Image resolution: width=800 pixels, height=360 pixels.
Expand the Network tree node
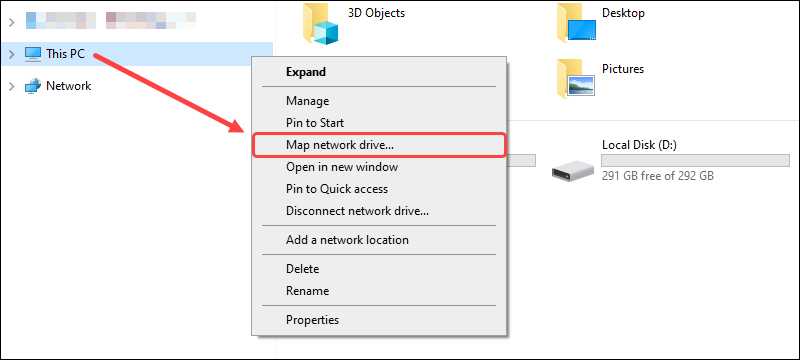pyautogui.click(x=12, y=87)
